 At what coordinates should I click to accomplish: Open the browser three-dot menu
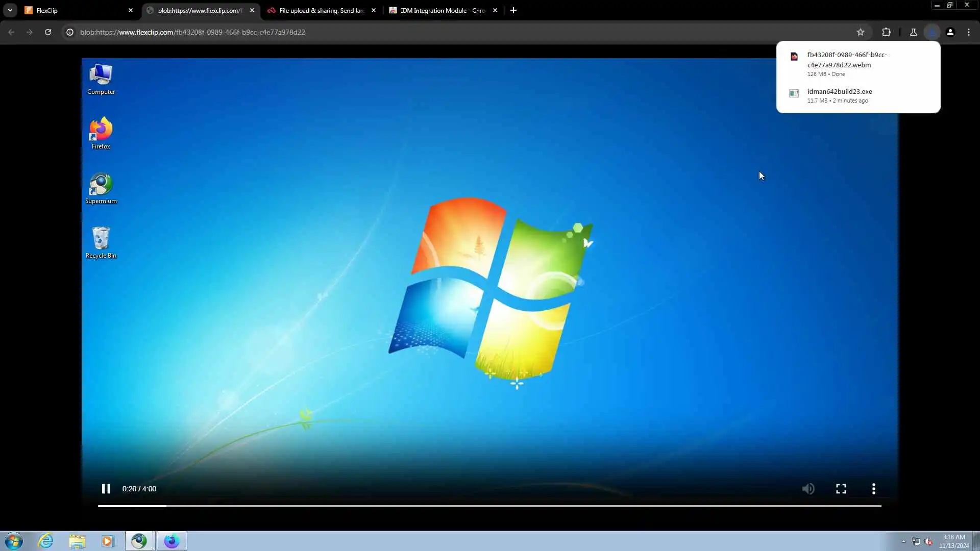tap(969, 32)
